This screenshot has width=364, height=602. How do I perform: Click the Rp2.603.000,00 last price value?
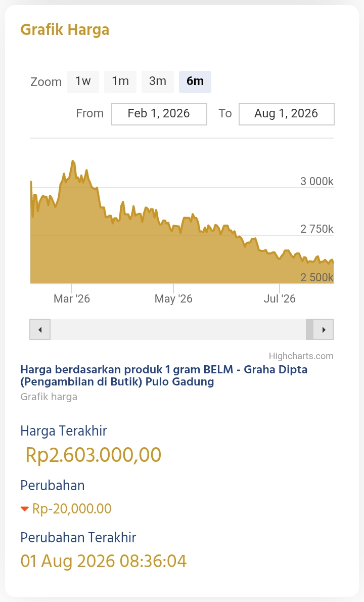[93, 455]
